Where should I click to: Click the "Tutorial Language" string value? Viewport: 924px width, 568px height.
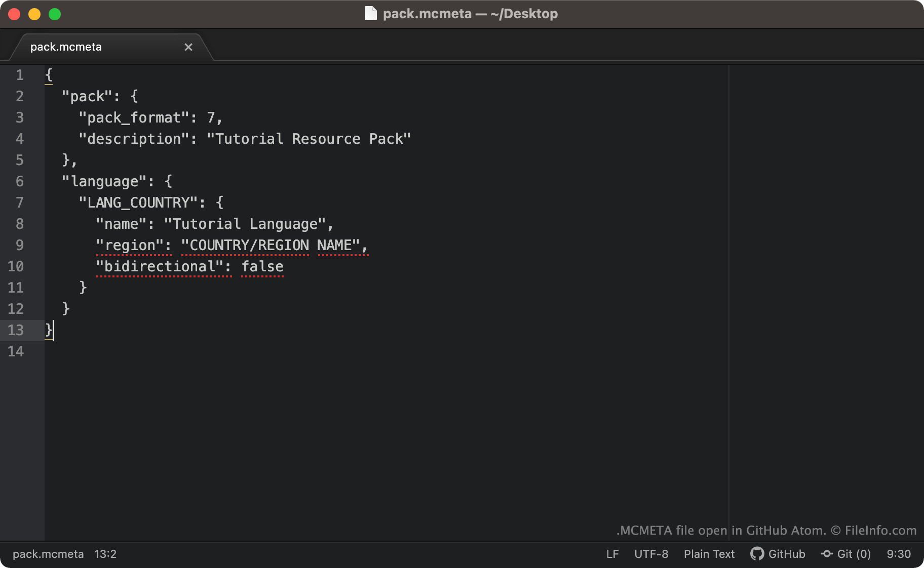tap(245, 224)
